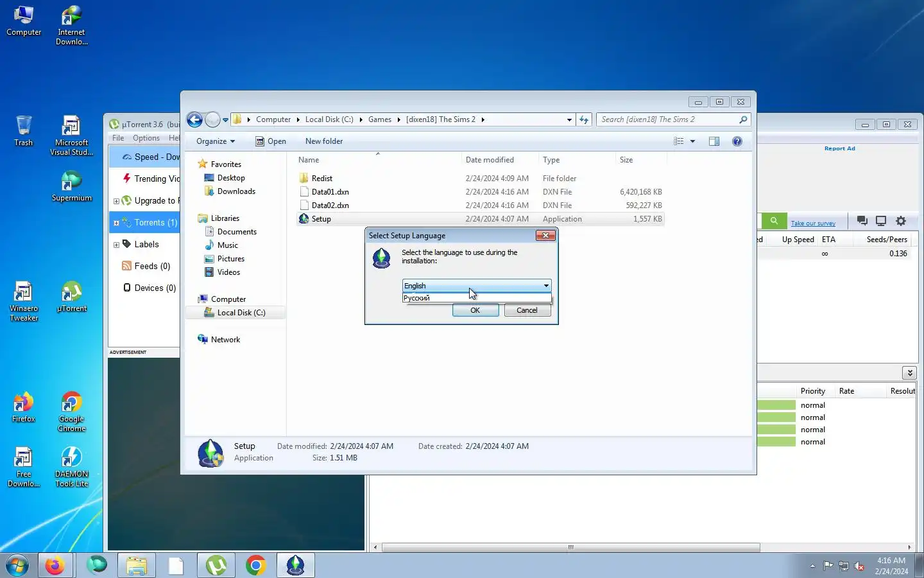
Task: Open Explorer address bar history dropdown
Action: click(569, 119)
